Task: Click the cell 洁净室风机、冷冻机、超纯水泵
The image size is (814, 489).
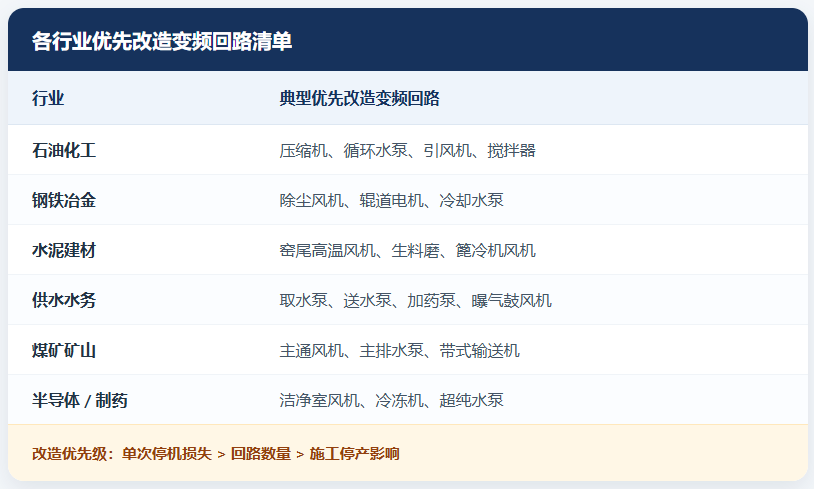Action: (391, 400)
